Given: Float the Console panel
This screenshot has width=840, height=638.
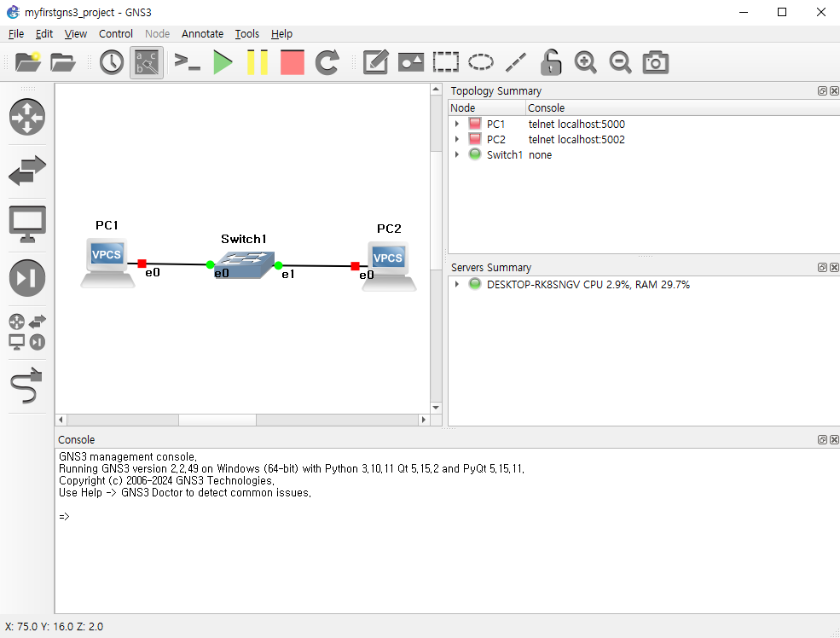Looking at the screenshot, I should [x=822, y=440].
